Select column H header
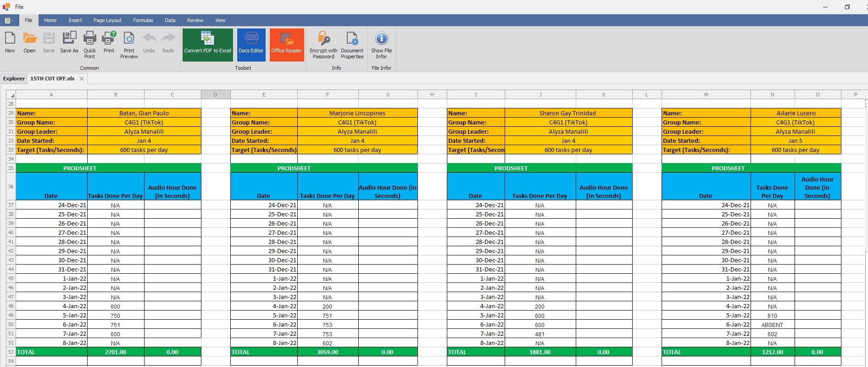868x367 pixels. click(x=432, y=95)
